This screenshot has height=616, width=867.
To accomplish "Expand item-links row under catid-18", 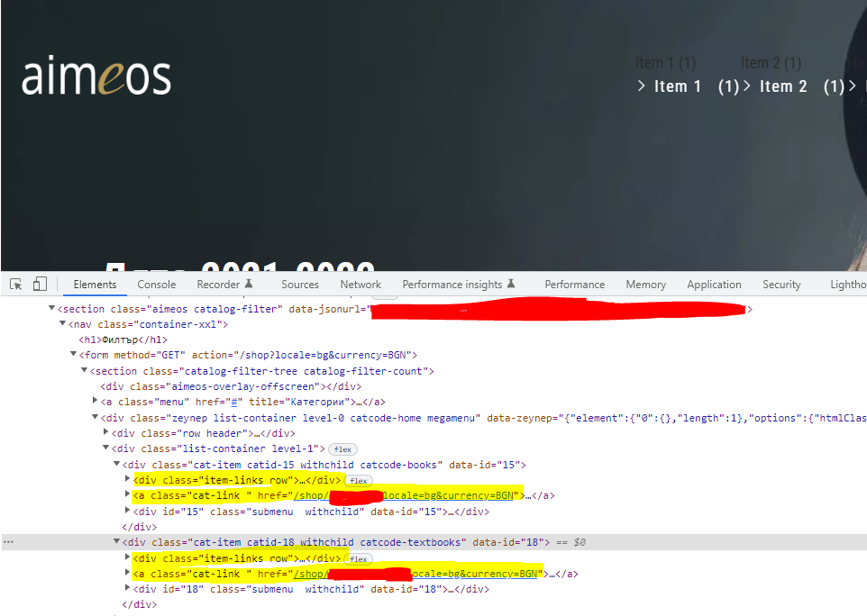I will tap(127, 557).
